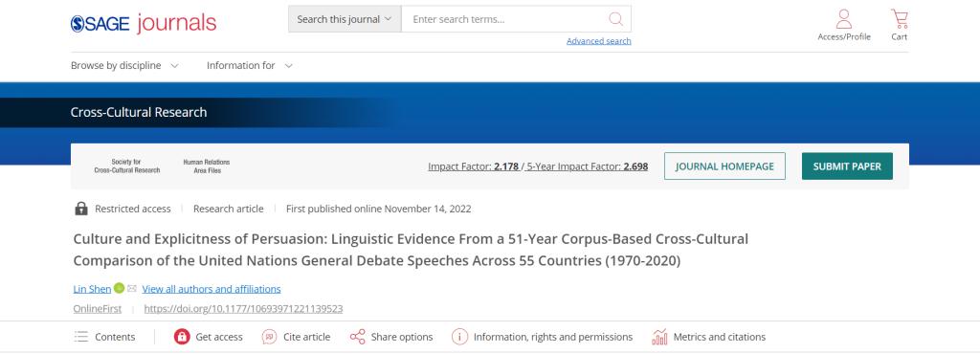Open Share options icon
This screenshot has height=354, width=980.
(x=358, y=337)
